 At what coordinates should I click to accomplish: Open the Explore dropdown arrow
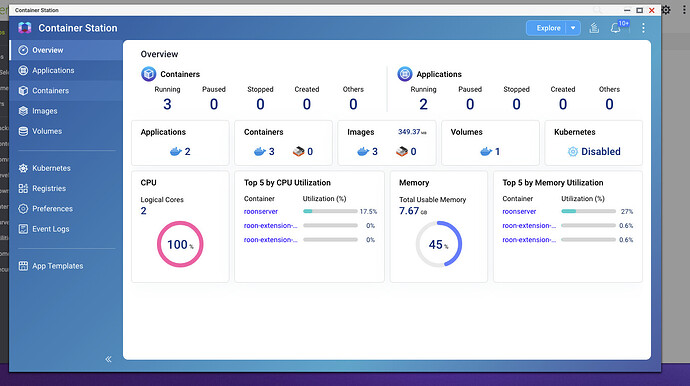click(x=573, y=28)
